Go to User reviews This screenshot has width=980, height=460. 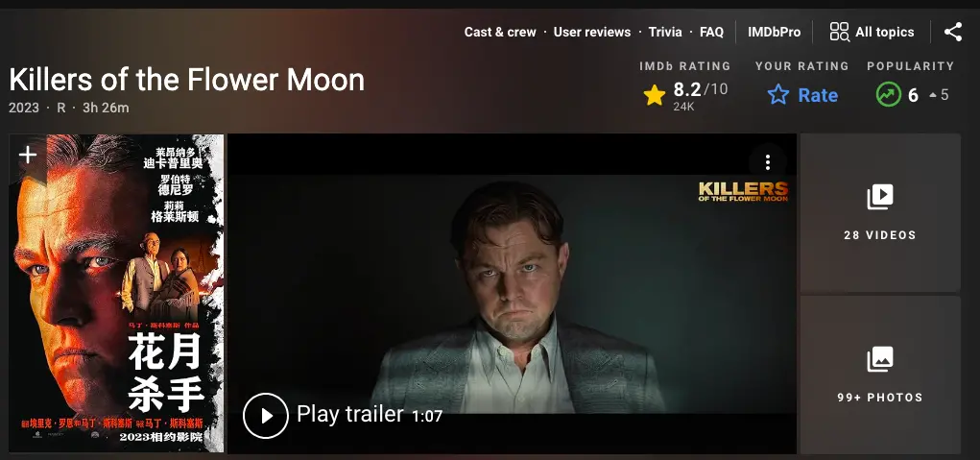click(592, 32)
